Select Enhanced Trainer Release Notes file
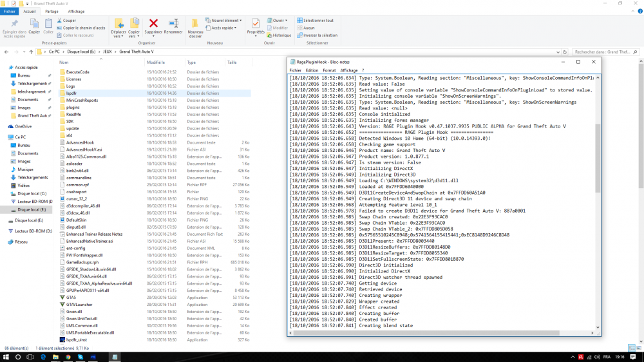This screenshot has width=644, height=362. [x=94, y=234]
